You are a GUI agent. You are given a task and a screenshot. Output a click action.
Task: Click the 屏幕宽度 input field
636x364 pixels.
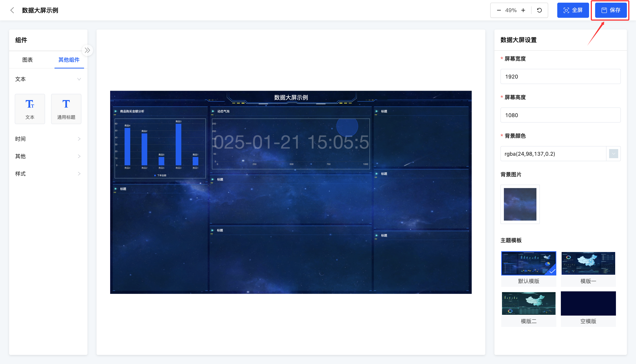point(560,77)
